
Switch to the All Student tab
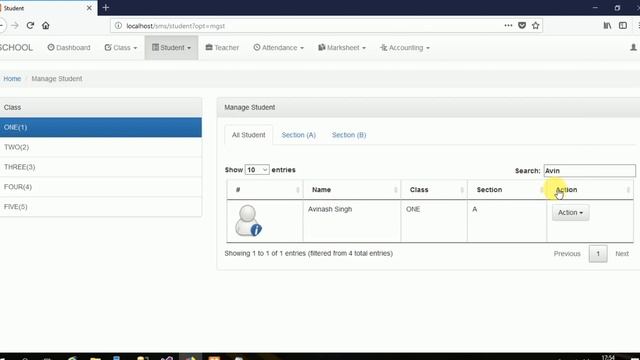[x=249, y=135]
